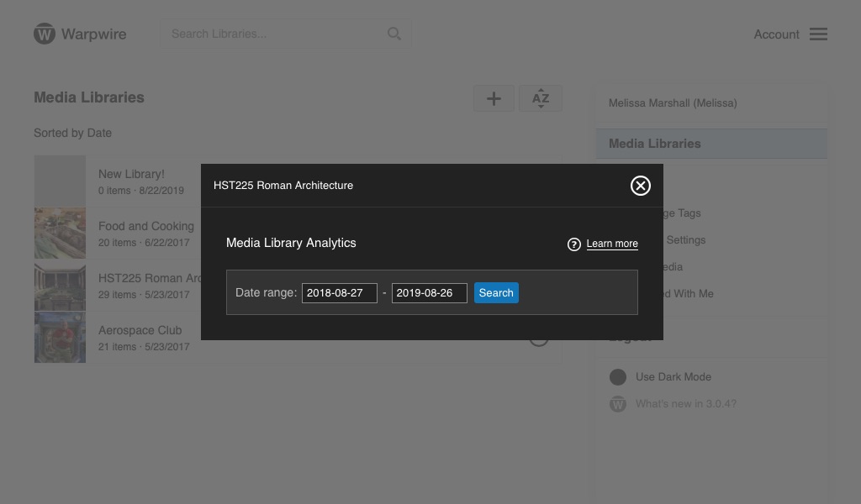Click the blue Search button
Viewport: 861px width, 504px height.
[496, 293]
